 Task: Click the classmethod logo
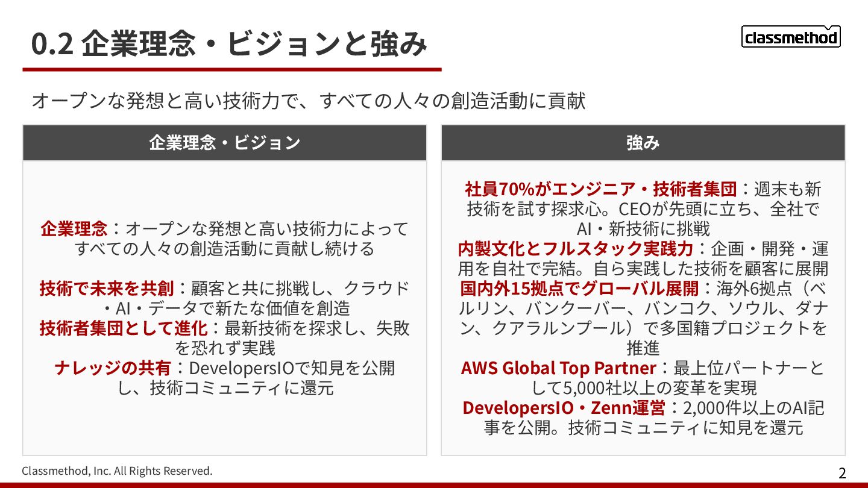point(791,37)
